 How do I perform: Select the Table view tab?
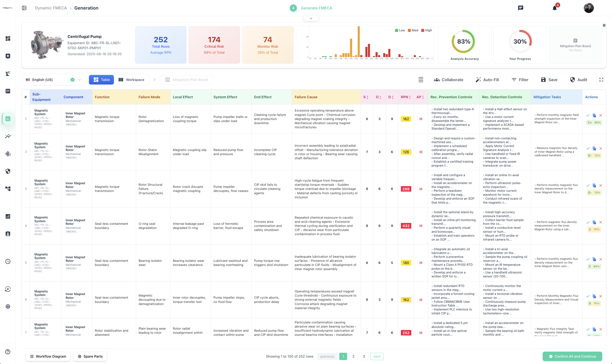101,80
